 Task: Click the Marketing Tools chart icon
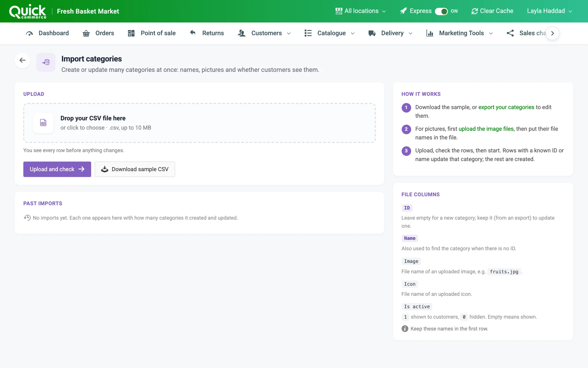(430, 33)
